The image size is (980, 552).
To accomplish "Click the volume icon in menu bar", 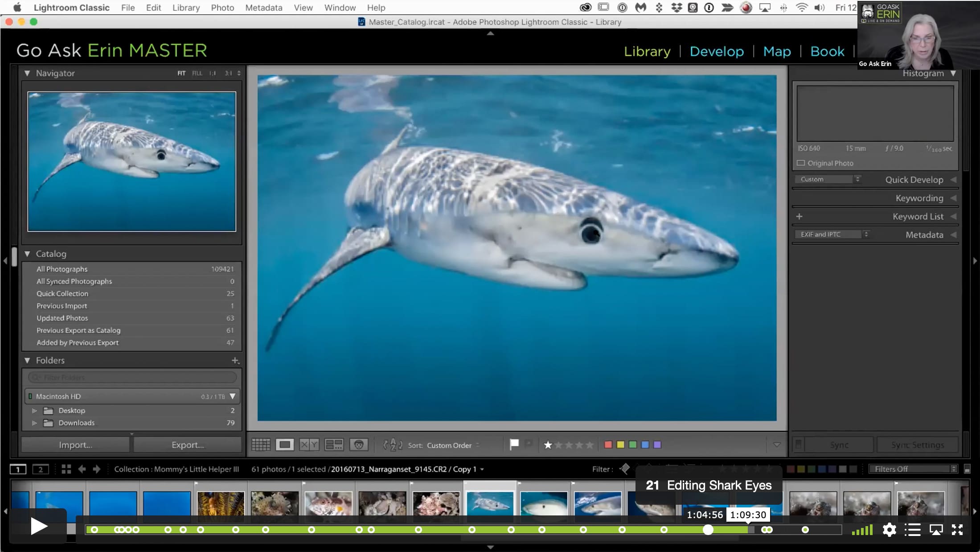I will point(820,7).
